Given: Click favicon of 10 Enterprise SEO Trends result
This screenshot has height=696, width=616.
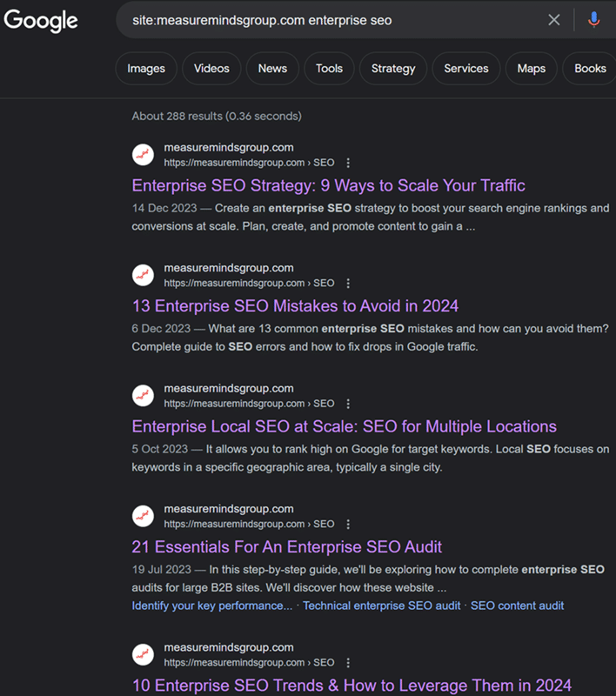Looking at the screenshot, I should (x=143, y=655).
